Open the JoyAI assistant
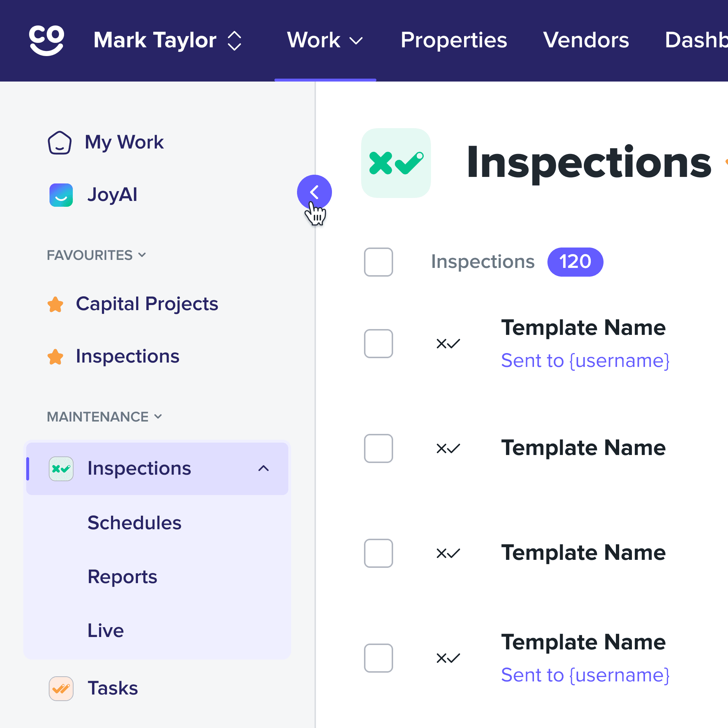Image resolution: width=728 pixels, height=728 pixels. click(111, 195)
